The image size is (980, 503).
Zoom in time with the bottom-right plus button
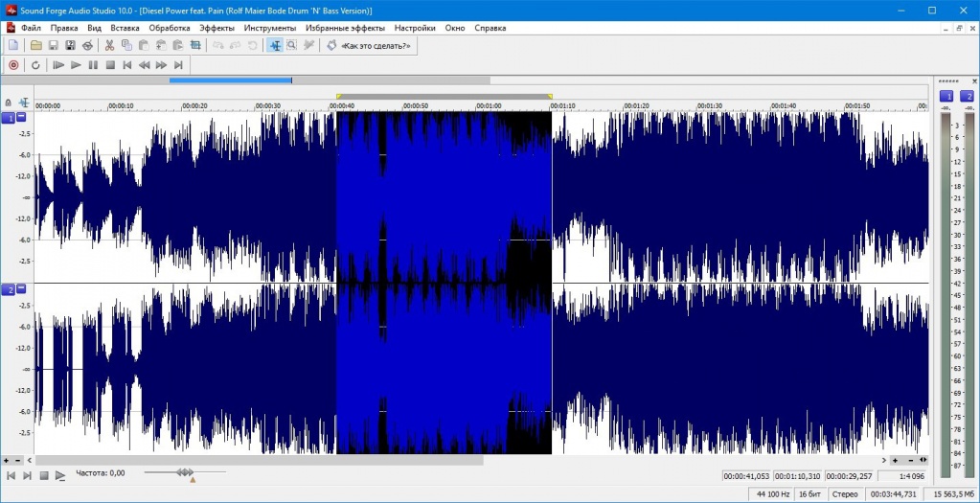click(895, 460)
